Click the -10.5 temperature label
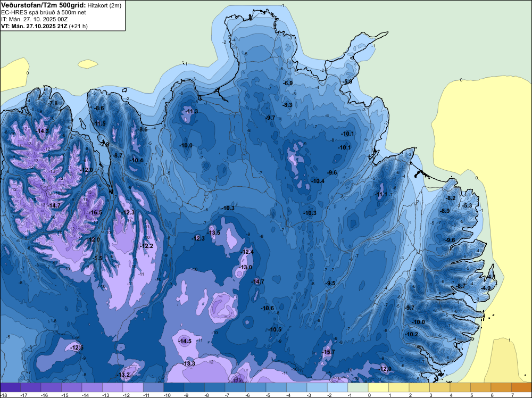532x398 pixels. pyautogui.click(x=275, y=329)
